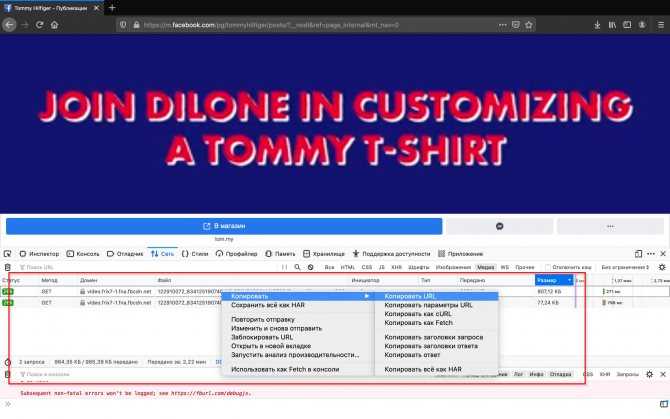Open the performance analysis stopwatch icon

point(8,362)
